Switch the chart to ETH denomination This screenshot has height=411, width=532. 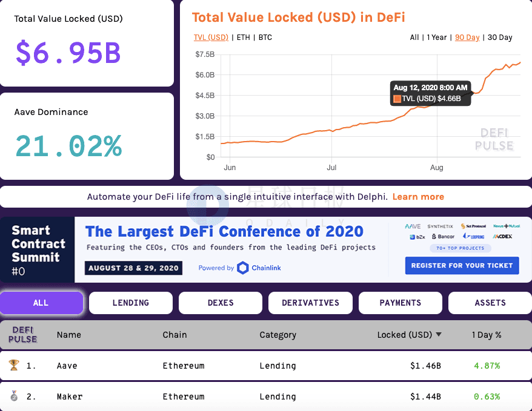pos(243,38)
